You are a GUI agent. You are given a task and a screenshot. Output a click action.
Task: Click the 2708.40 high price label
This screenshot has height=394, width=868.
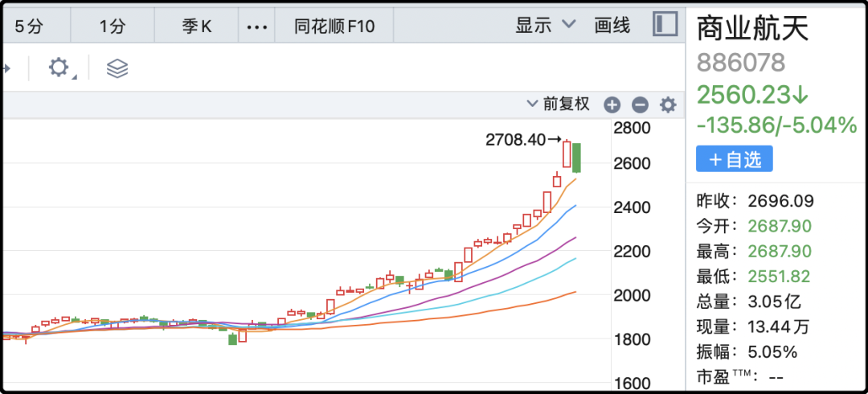pos(515,140)
